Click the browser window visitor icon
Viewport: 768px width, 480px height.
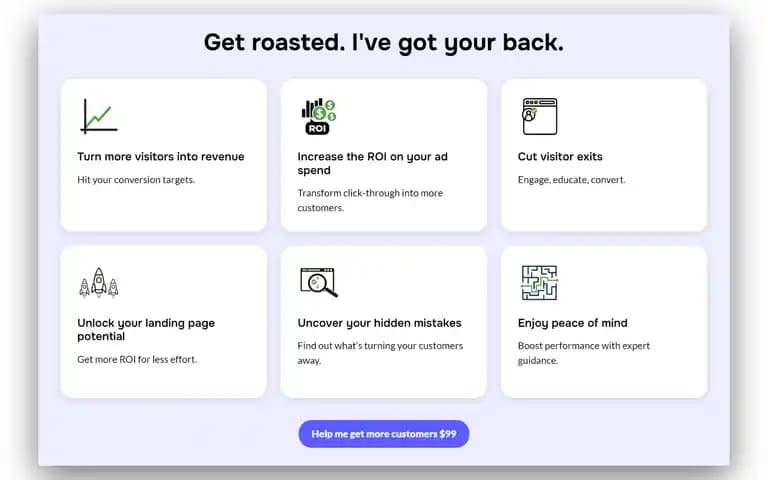tap(539, 116)
